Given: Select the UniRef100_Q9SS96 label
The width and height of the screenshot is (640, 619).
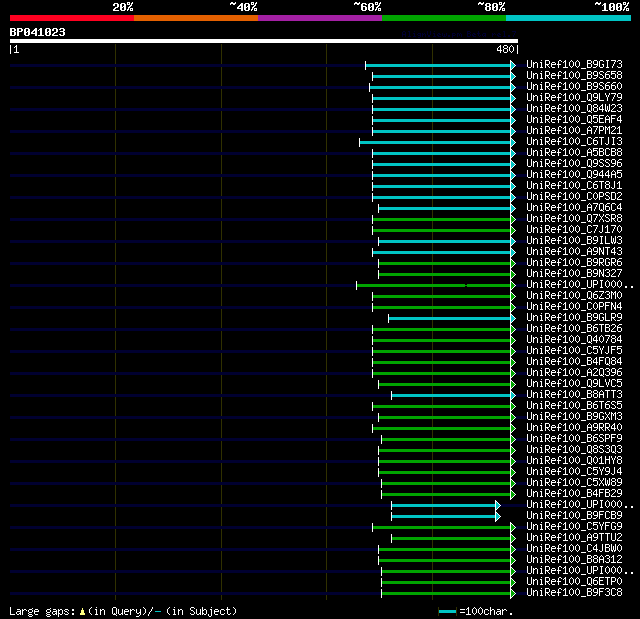Looking at the screenshot, I should pyautogui.click(x=574, y=164).
